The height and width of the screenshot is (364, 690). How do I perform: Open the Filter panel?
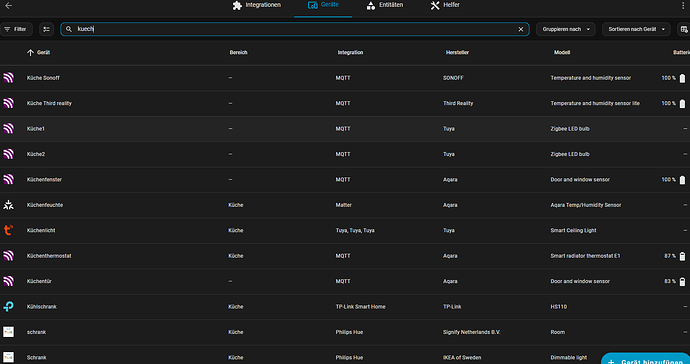[16, 29]
